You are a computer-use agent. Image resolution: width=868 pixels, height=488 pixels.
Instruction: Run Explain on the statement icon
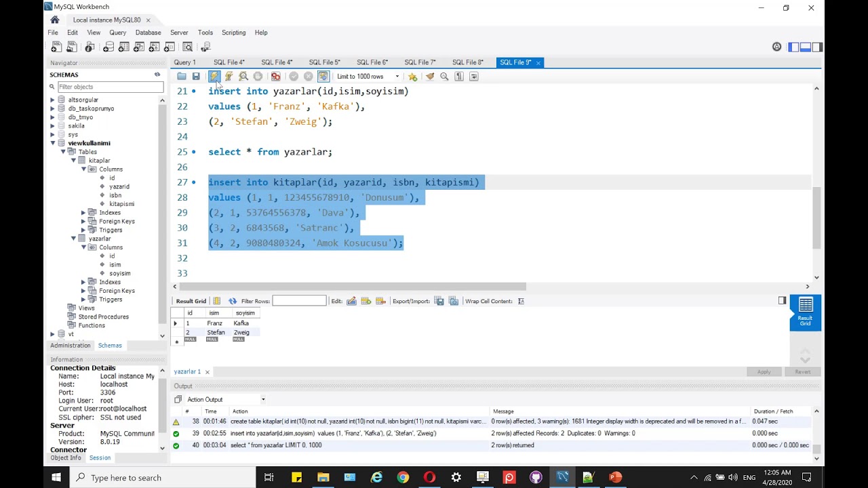243,77
